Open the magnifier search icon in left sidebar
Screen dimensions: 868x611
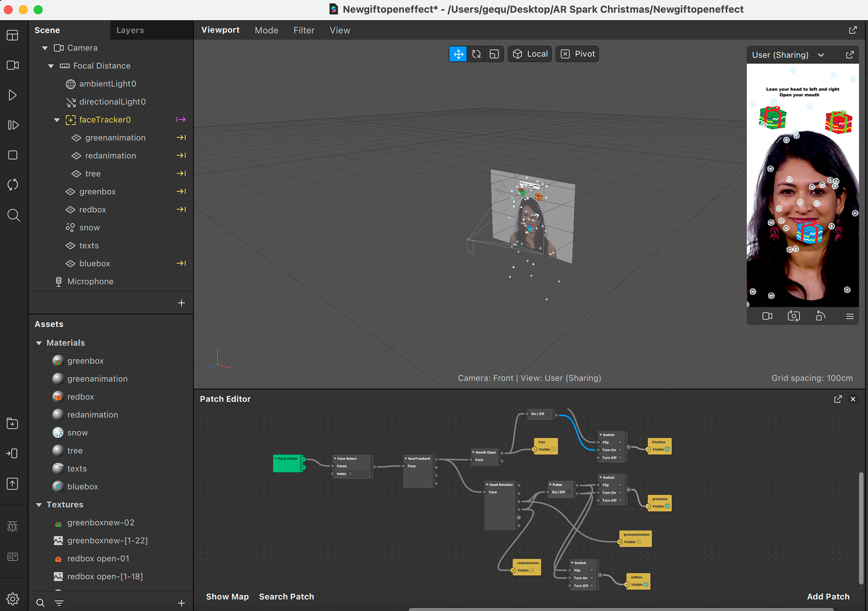(x=14, y=215)
